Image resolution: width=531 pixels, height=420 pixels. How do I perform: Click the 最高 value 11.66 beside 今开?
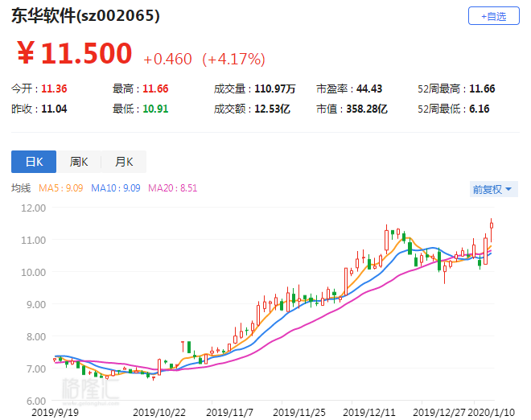pyautogui.click(x=155, y=89)
